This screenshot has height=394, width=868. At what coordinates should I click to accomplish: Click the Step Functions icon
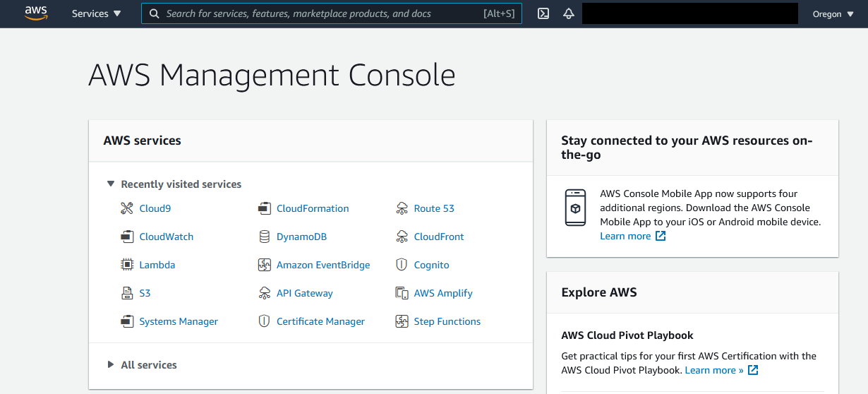(402, 321)
